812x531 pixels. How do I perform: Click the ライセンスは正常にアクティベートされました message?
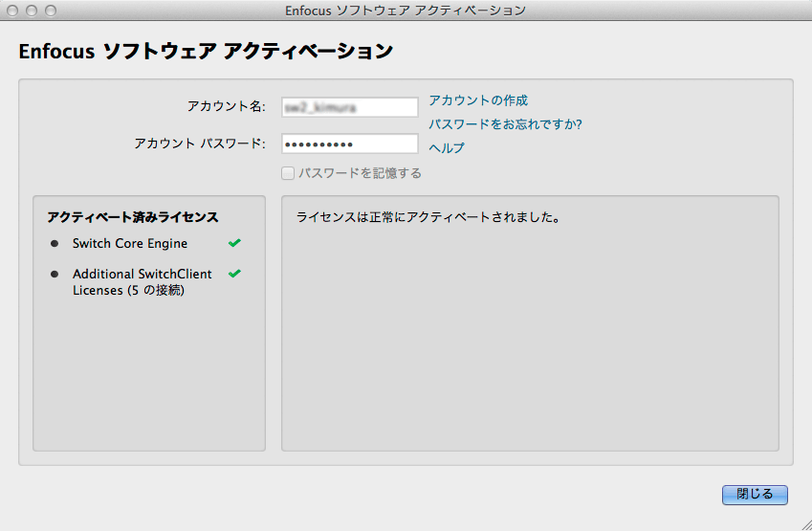pyautogui.click(x=428, y=217)
